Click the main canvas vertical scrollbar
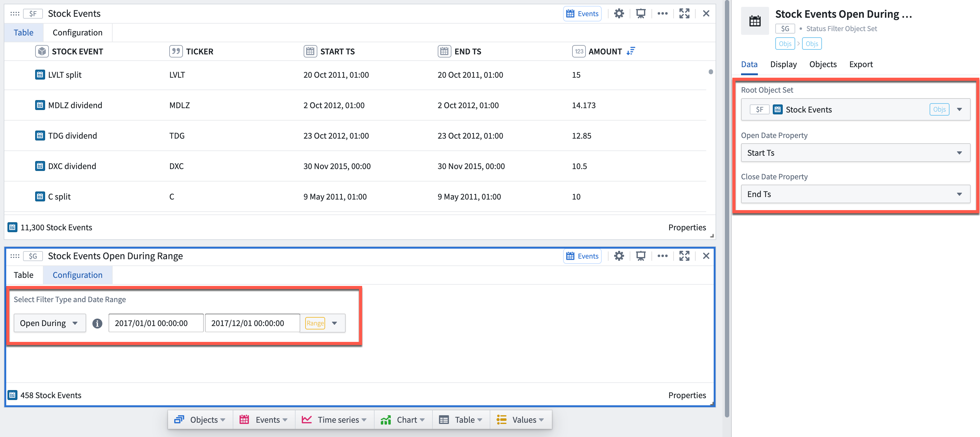 [727, 209]
